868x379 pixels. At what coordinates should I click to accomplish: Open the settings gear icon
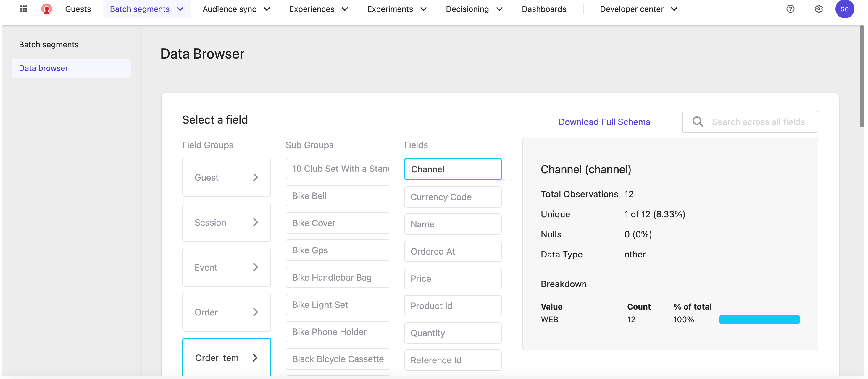coord(819,9)
